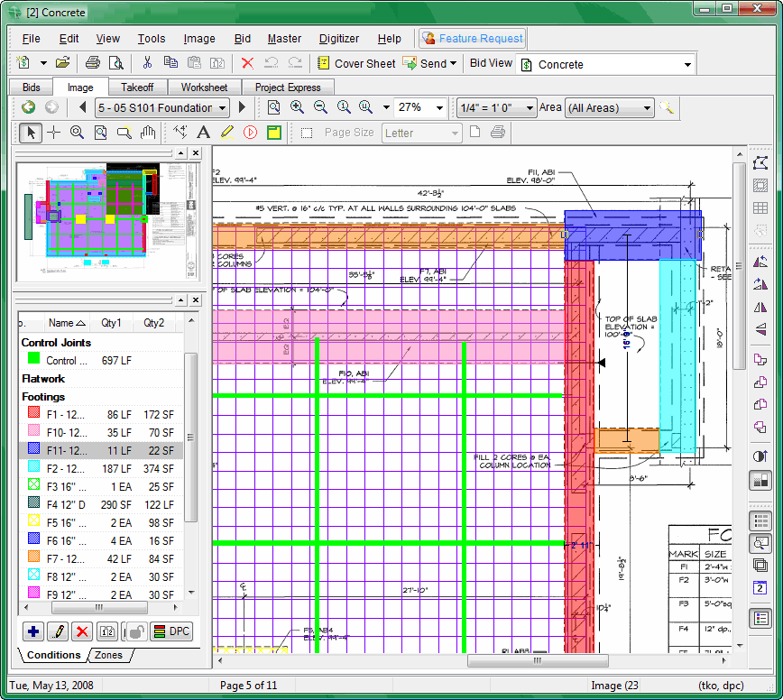Collapse the thumbnail overview panel with its up arrow
This screenshot has width=783, height=700.
pos(180,152)
